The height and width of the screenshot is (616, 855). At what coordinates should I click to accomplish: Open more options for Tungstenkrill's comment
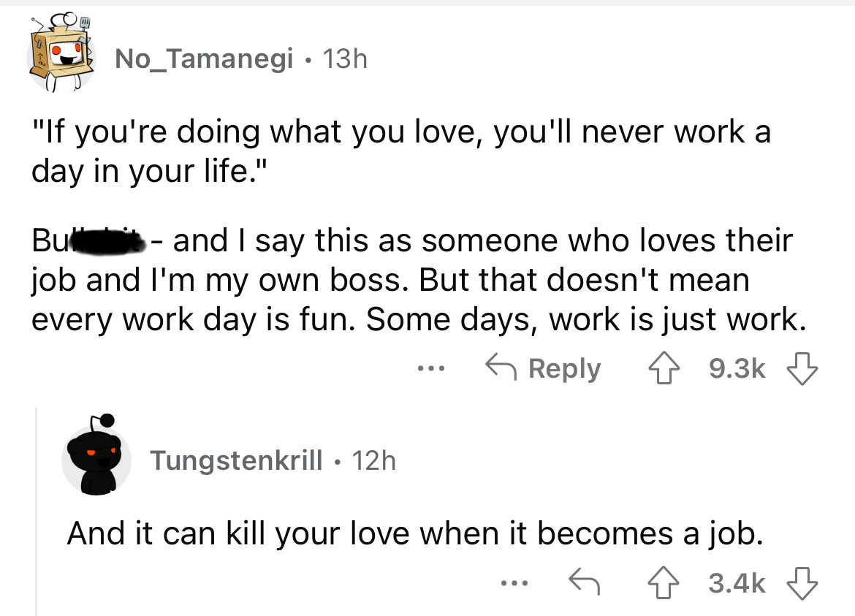514,582
